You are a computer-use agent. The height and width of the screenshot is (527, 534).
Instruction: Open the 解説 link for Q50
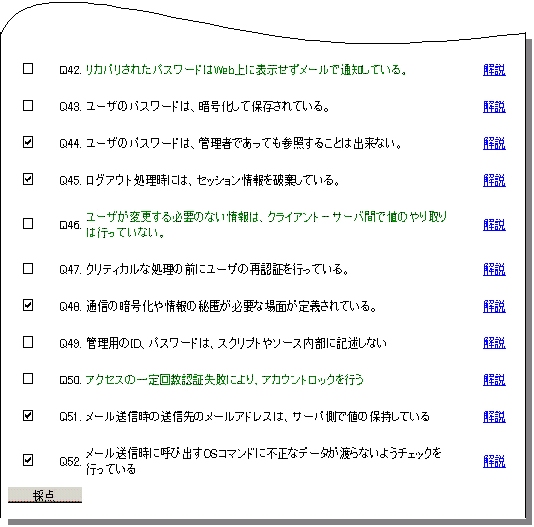click(x=494, y=380)
